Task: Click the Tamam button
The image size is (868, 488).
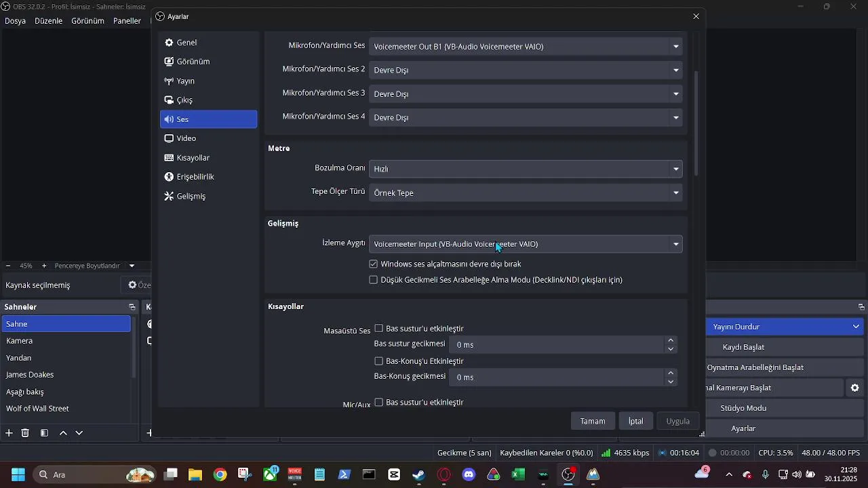Action: click(x=593, y=421)
